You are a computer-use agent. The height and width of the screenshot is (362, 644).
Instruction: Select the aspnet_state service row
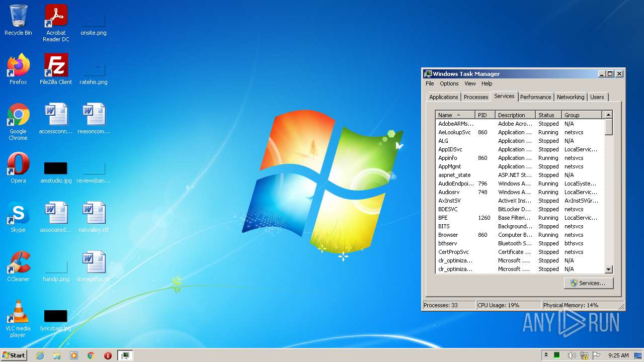pyautogui.click(x=520, y=175)
